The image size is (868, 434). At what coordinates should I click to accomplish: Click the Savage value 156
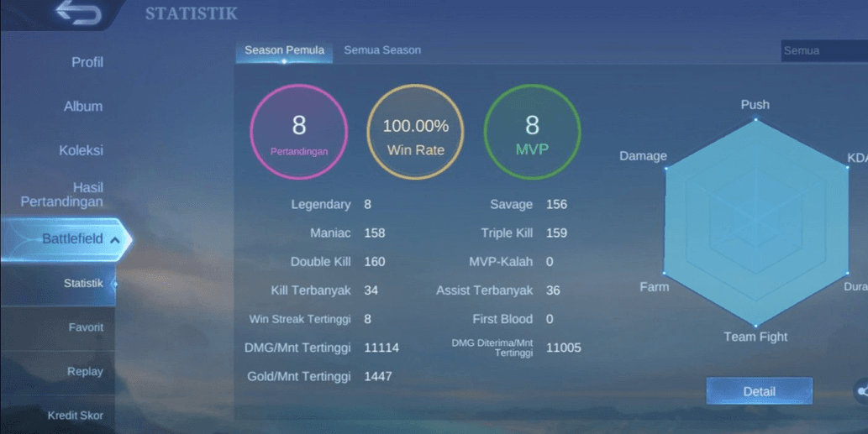click(556, 205)
